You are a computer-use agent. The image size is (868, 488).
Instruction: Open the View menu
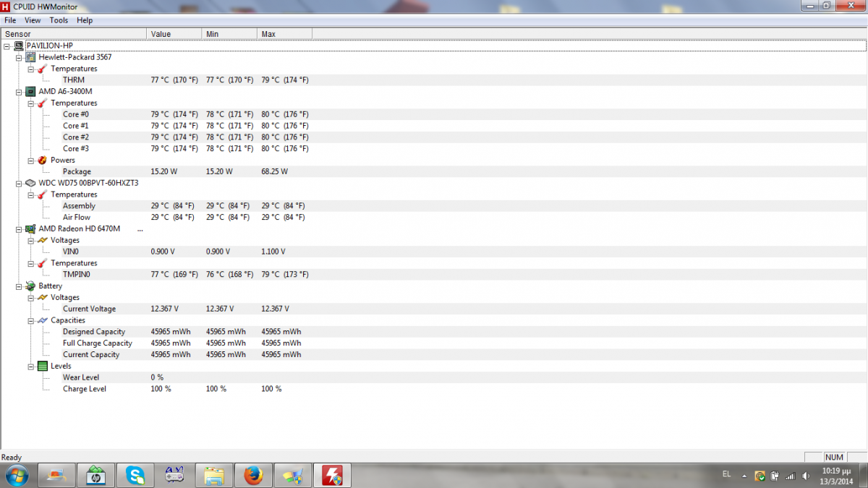(33, 20)
